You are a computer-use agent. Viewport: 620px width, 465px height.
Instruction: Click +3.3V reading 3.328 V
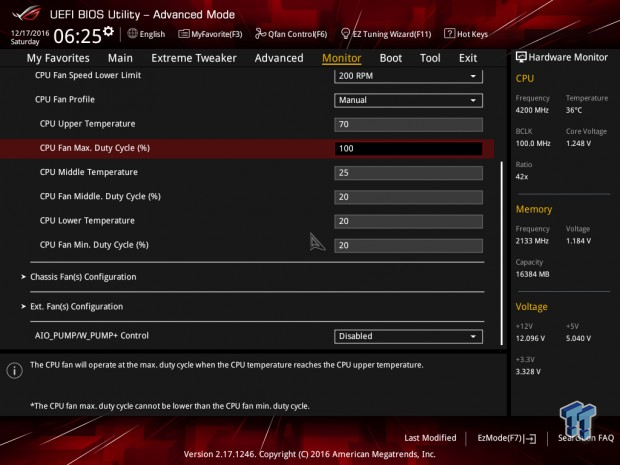528,372
